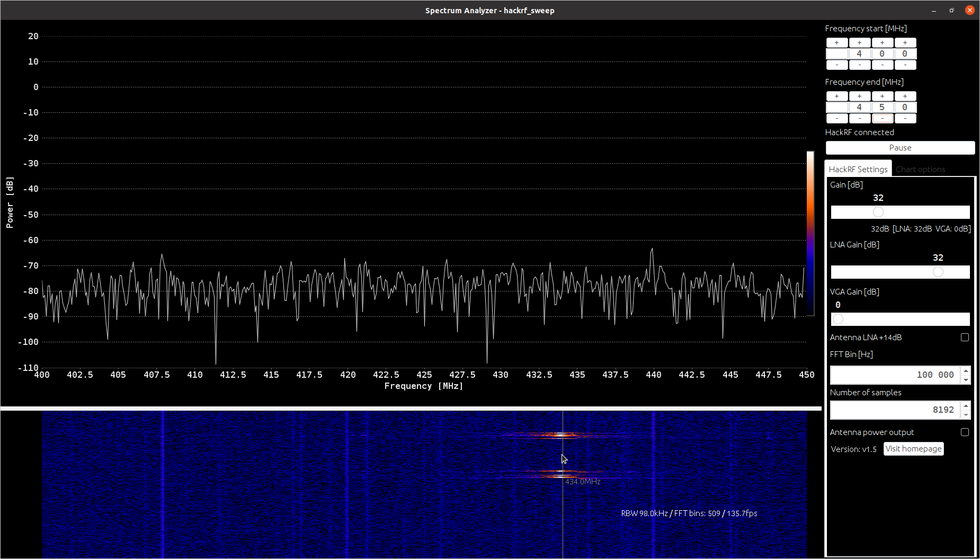Decrement FFT Bin value with down arrow
Viewport: 980px width, 559px height.
point(966,379)
